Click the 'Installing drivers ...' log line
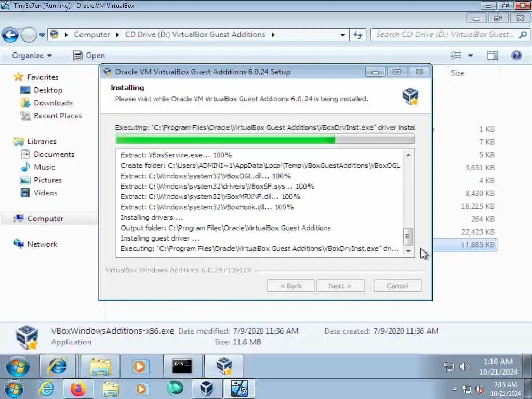The image size is (532, 399). tap(152, 218)
